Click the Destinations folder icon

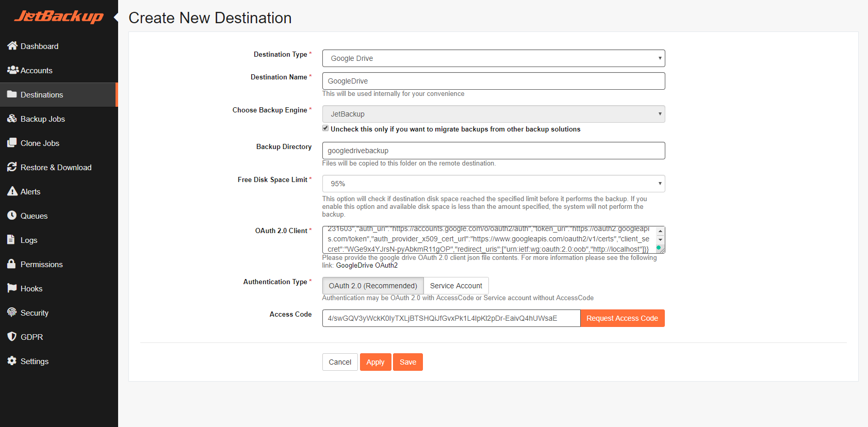pyautogui.click(x=12, y=94)
